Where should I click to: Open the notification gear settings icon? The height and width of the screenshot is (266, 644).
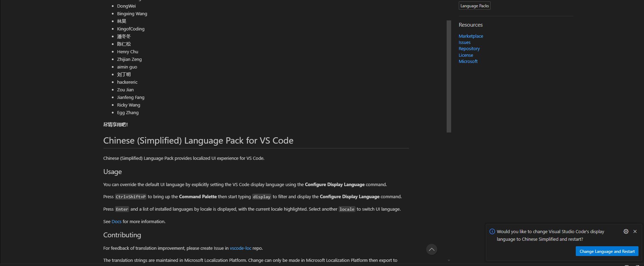pyautogui.click(x=626, y=231)
